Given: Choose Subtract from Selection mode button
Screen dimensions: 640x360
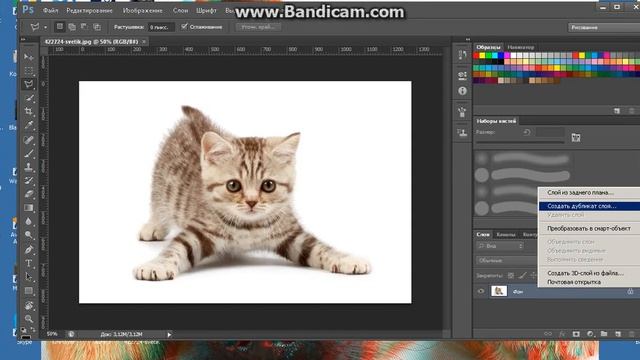Looking at the screenshot, I should pos(84,27).
